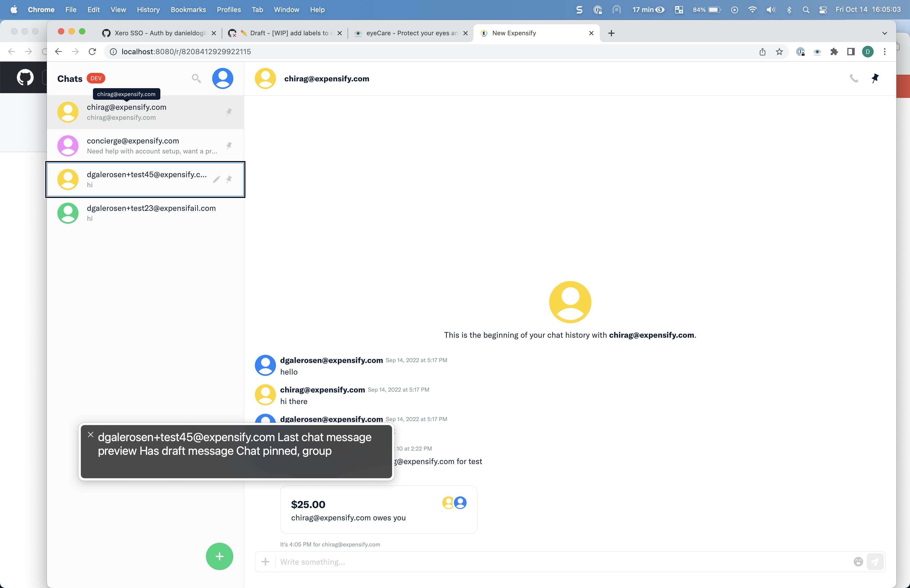
Task: Open Chrome three-dot menu
Action: tap(884, 52)
